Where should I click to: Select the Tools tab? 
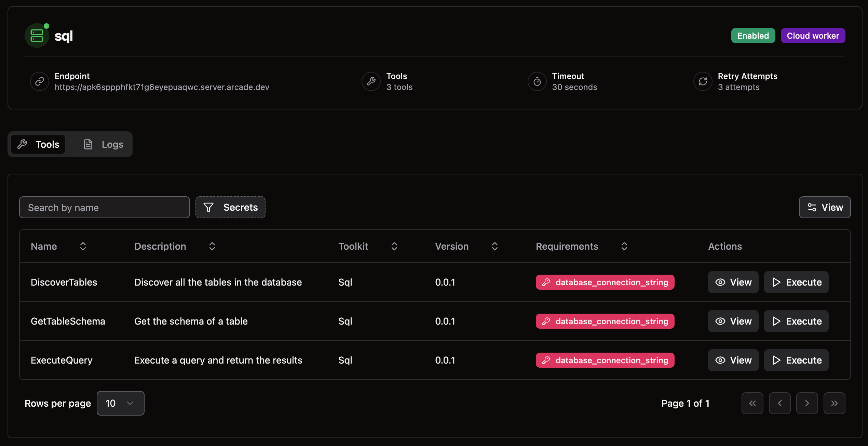pyautogui.click(x=38, y=144)
